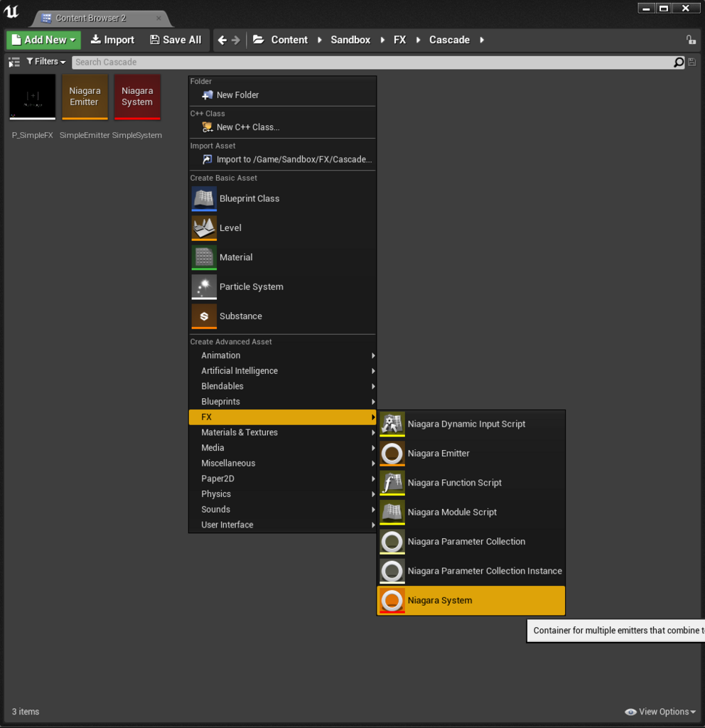
Task: Click the Niagara Emitter ring icon in submenu
Action: pyautogui.click(x=392, y=454)
